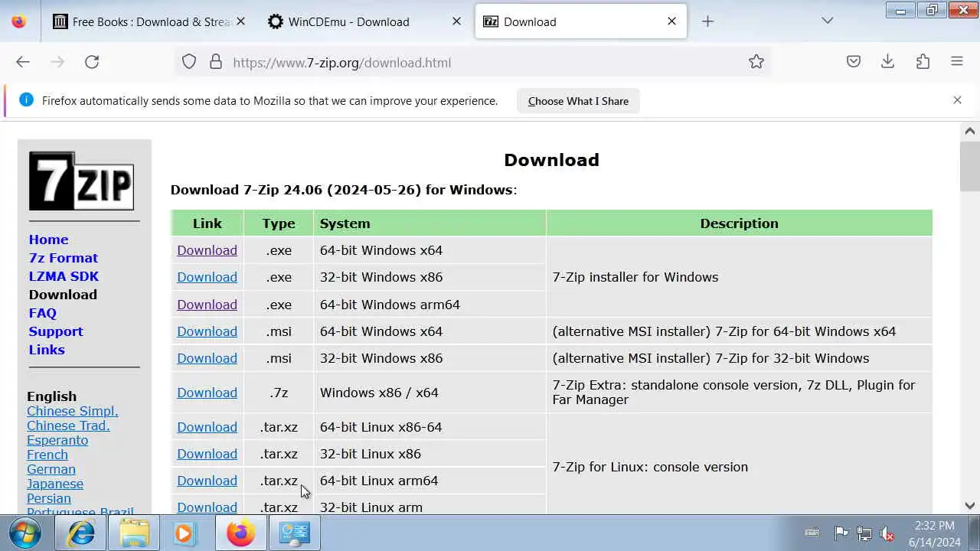Switch language to German

tap(51, 469)
